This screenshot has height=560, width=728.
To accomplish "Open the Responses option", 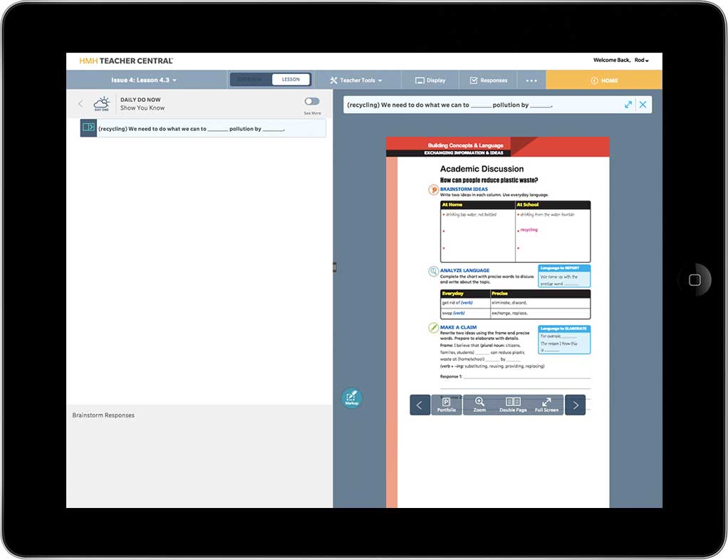I will coord(489,81).
